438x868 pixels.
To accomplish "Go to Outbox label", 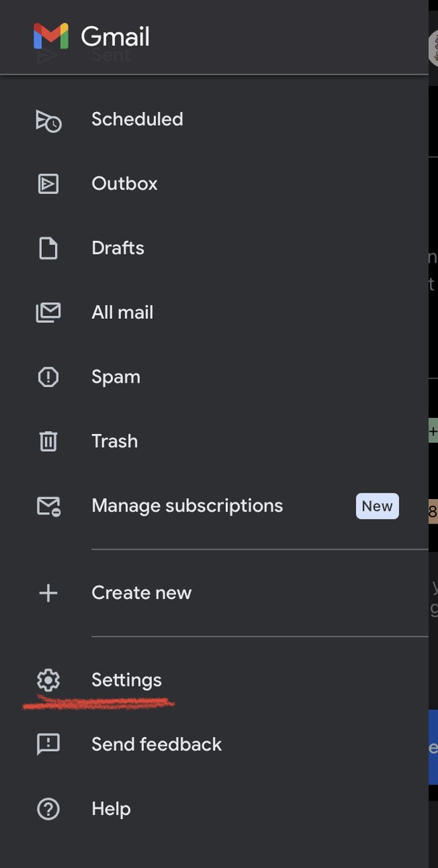I will 125,184.
